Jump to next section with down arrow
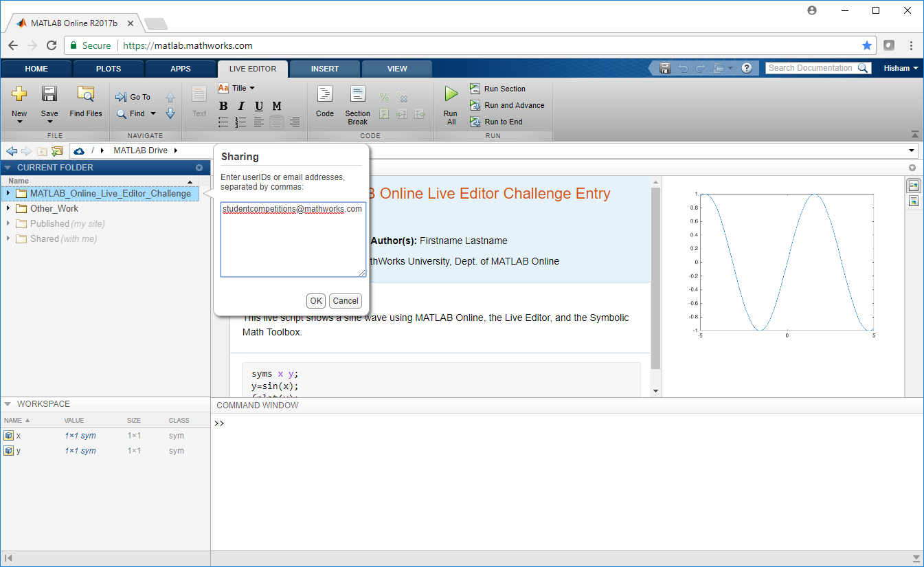The image size is (924, 567). (x=170, y=113)
